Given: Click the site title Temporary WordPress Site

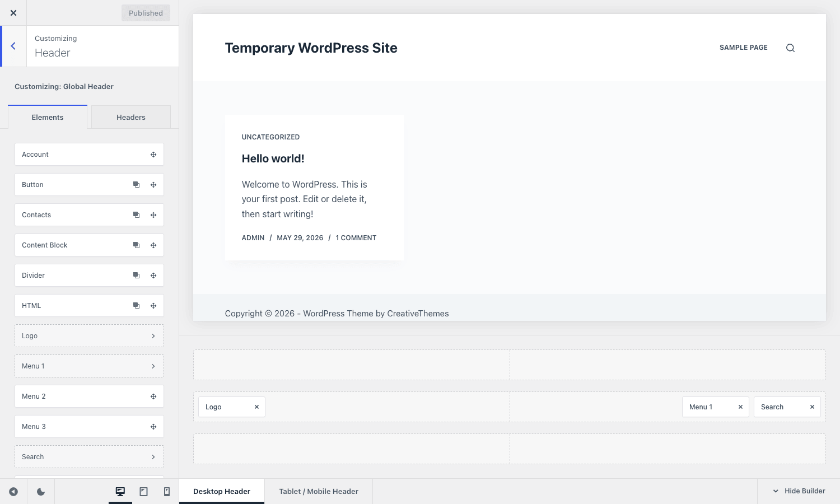Looking at the screenshot, I should 311,48.
